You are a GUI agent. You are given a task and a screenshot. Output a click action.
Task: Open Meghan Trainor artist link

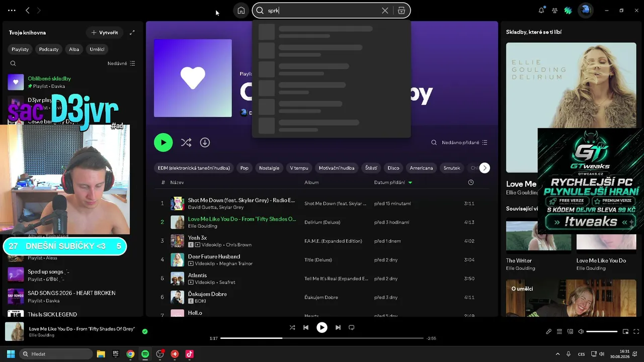tap(236, 263)
